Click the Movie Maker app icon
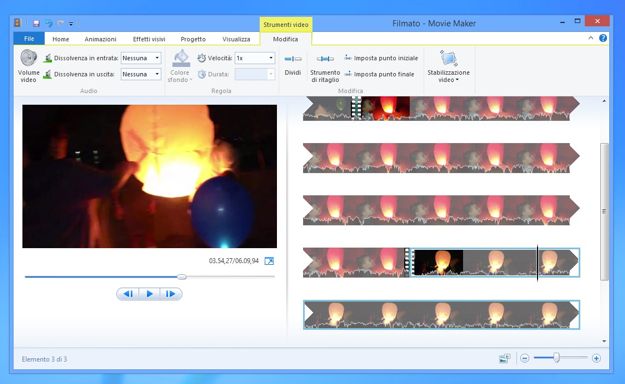 tap(18, 23)
